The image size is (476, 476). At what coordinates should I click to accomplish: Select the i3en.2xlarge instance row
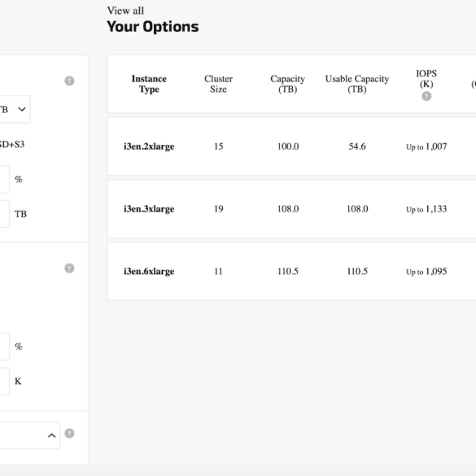(x=291, y=146)
